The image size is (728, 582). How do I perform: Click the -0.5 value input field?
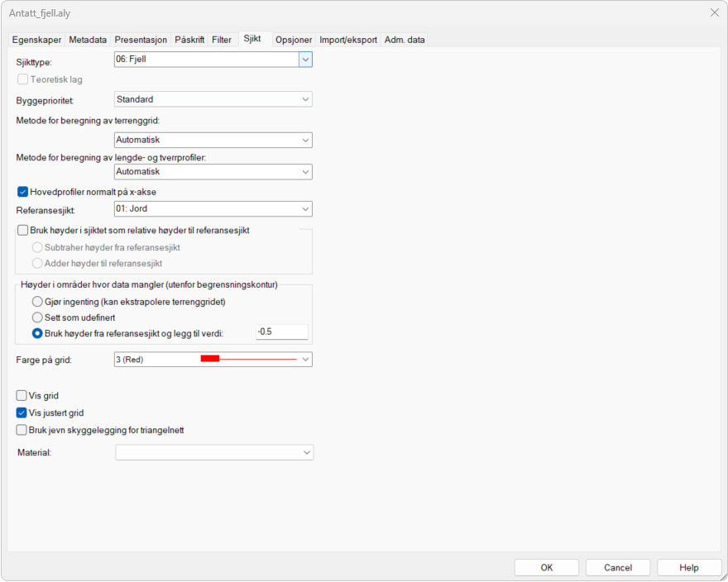coord(281,332)
